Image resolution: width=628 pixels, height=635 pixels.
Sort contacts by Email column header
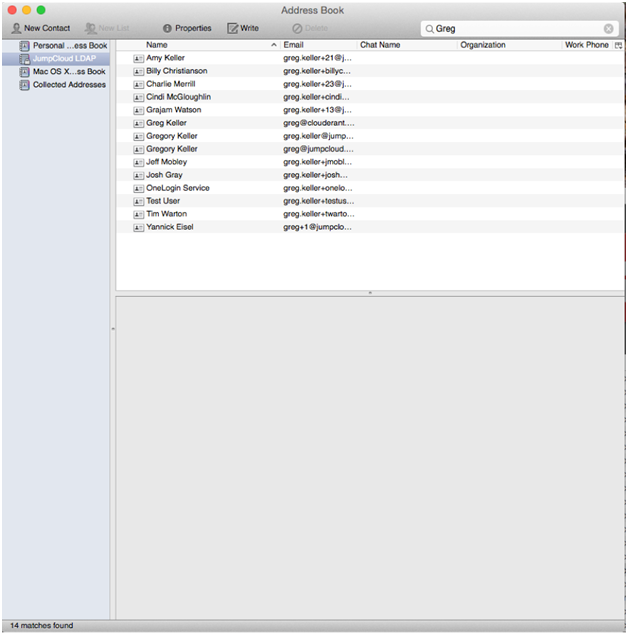[316, 46]
